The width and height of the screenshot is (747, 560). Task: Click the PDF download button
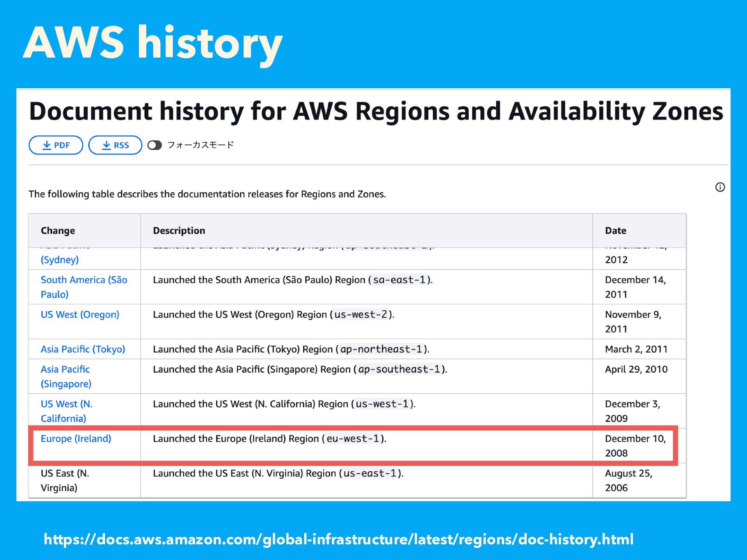(56, 145)
